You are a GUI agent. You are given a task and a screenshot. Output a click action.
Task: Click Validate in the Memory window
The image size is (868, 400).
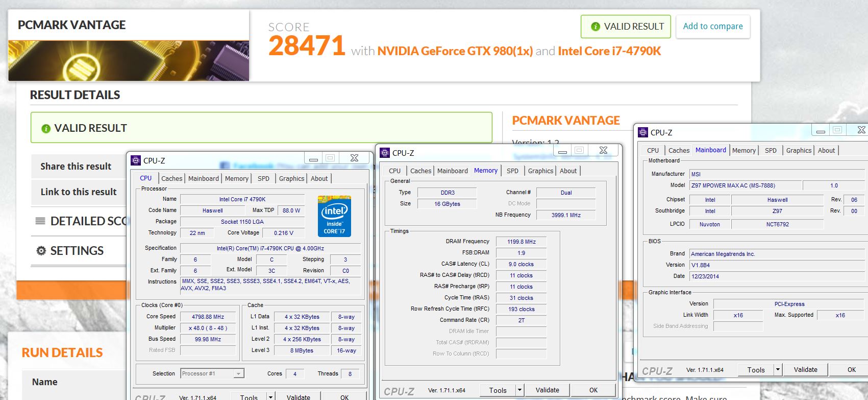pyautogui.click(x=547, y=390)
